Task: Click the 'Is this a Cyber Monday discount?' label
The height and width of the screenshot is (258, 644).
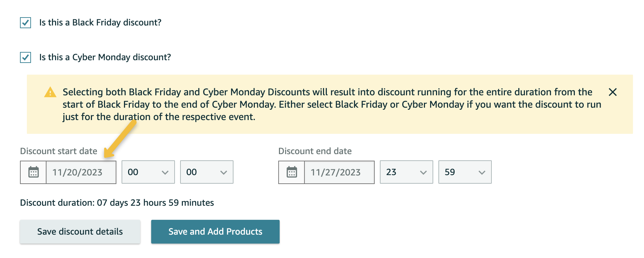Action: pos(105,57)
